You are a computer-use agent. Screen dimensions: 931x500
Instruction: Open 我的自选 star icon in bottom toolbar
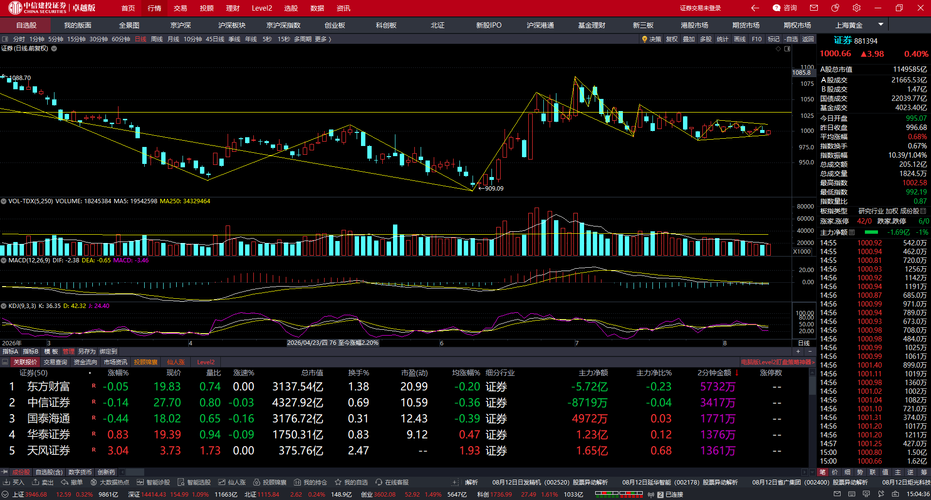point(338,482)
